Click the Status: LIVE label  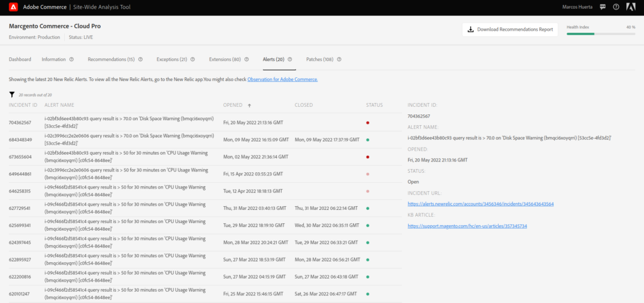81,37
